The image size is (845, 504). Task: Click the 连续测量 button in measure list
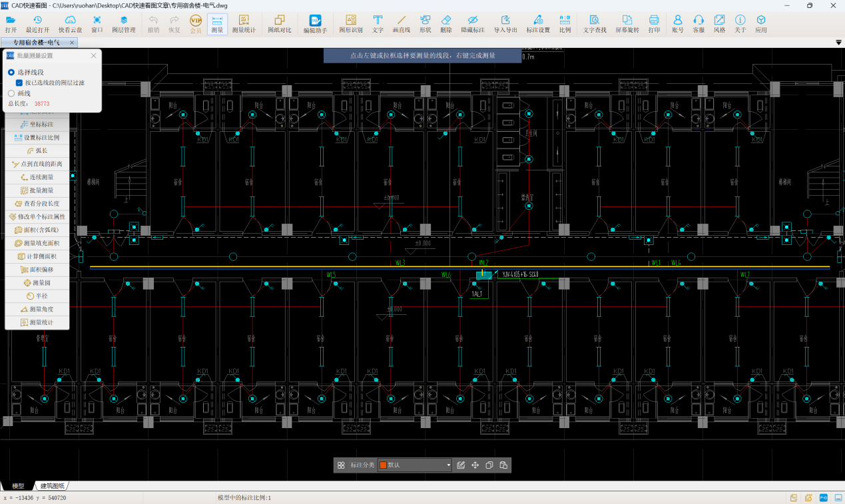[38, 177]
